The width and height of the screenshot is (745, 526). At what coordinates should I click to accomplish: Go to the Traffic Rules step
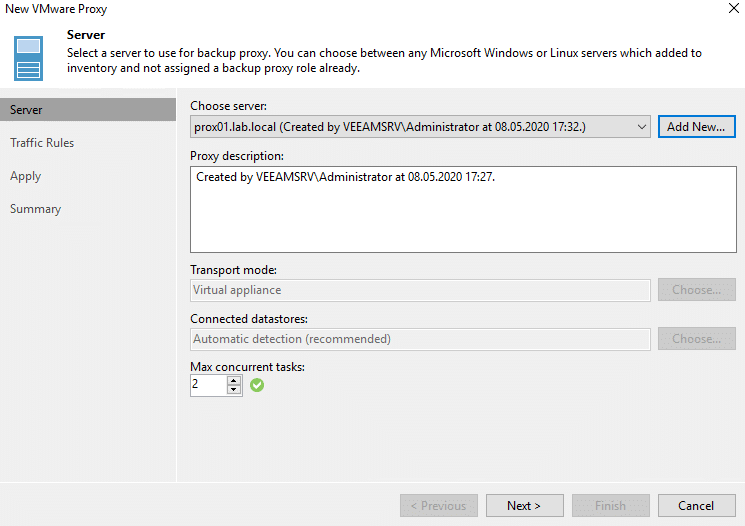42,143
